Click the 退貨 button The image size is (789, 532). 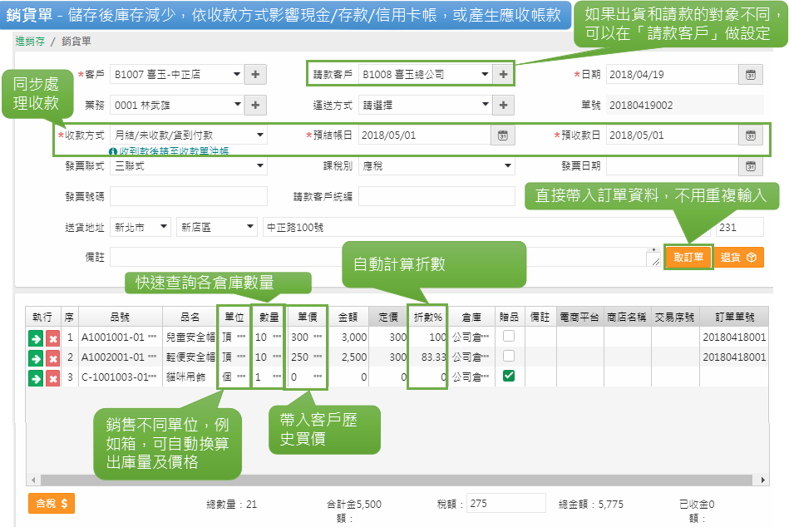tap(738, 258)
